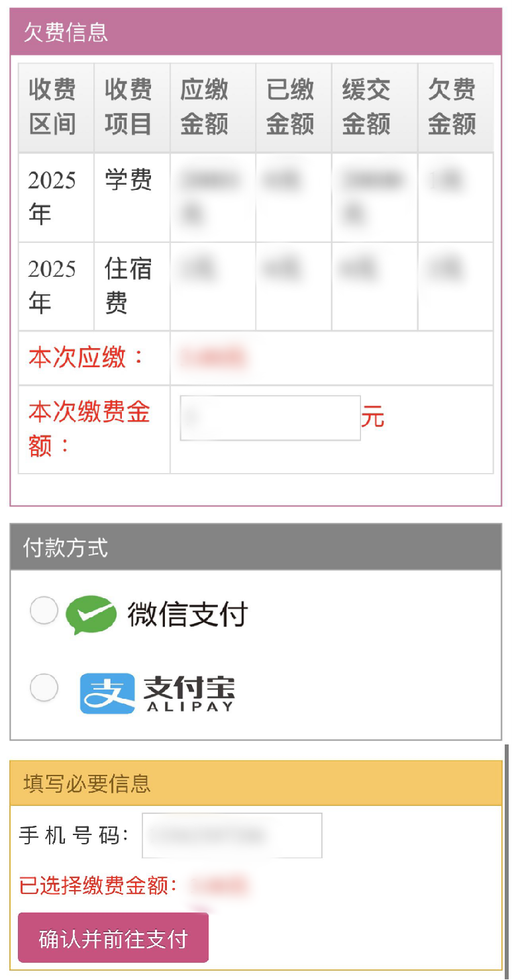Select the Alipay radio button

[x=44, y=688]
